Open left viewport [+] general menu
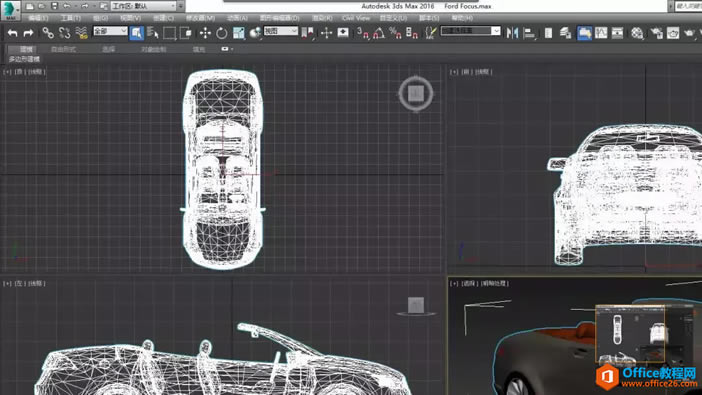Viewport: 702px width, 395px height. (x=7, y=283)
